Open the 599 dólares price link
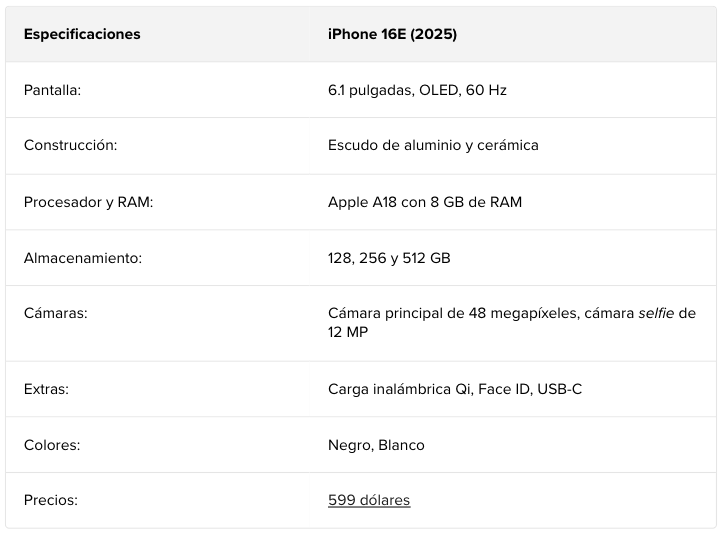The height and width of the screenshot is (535, 724). (x=369, y=500)
